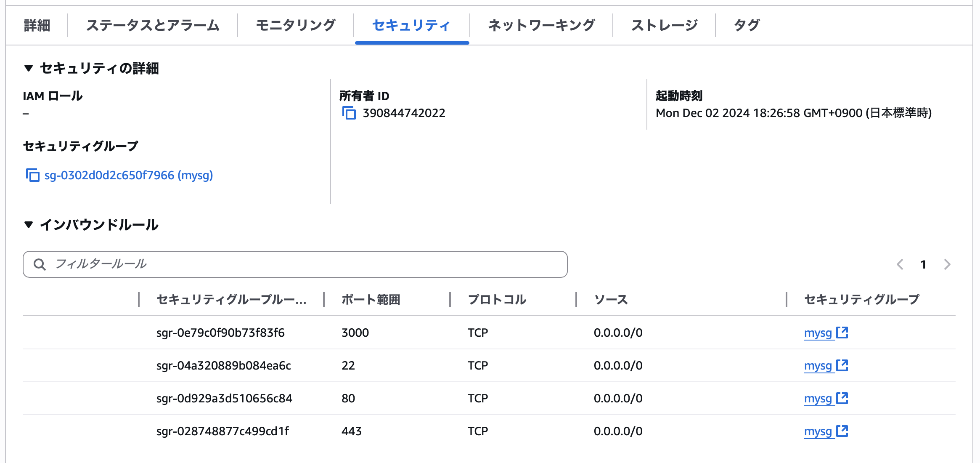Open the モニタリング tab

[296, 25]
